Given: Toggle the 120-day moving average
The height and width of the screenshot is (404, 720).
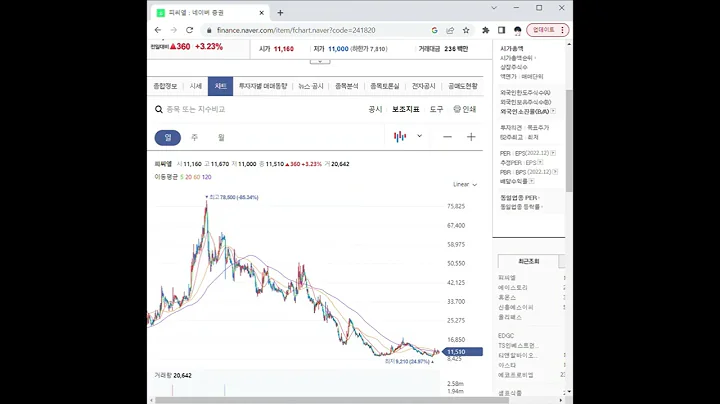Looking at the screenshot, I should tap(207, 177).
